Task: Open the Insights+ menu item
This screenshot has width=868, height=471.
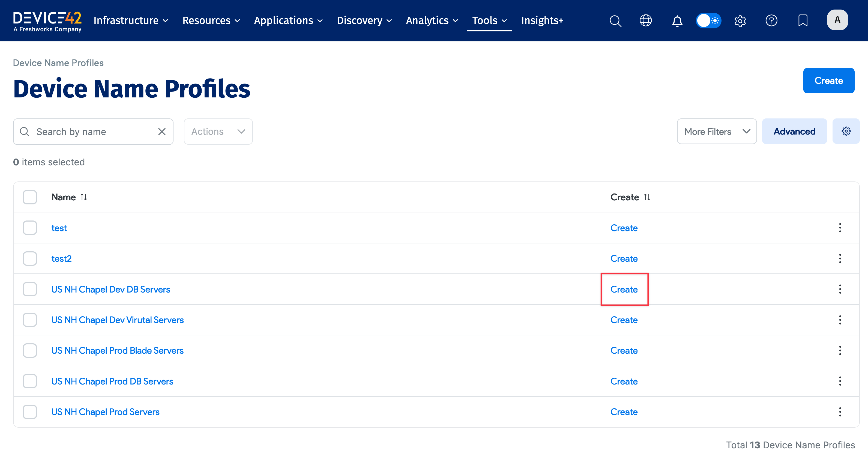Action: click(542, 20)
